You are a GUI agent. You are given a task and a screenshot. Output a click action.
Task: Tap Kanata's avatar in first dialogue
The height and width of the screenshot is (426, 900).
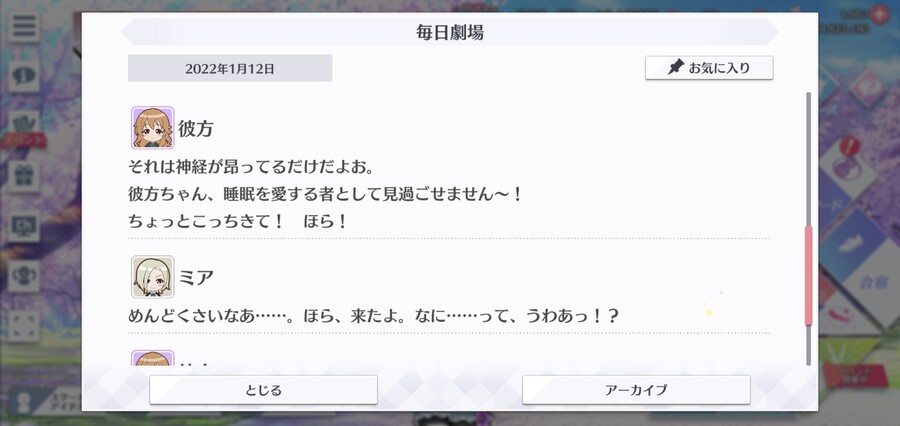(153, 127)
